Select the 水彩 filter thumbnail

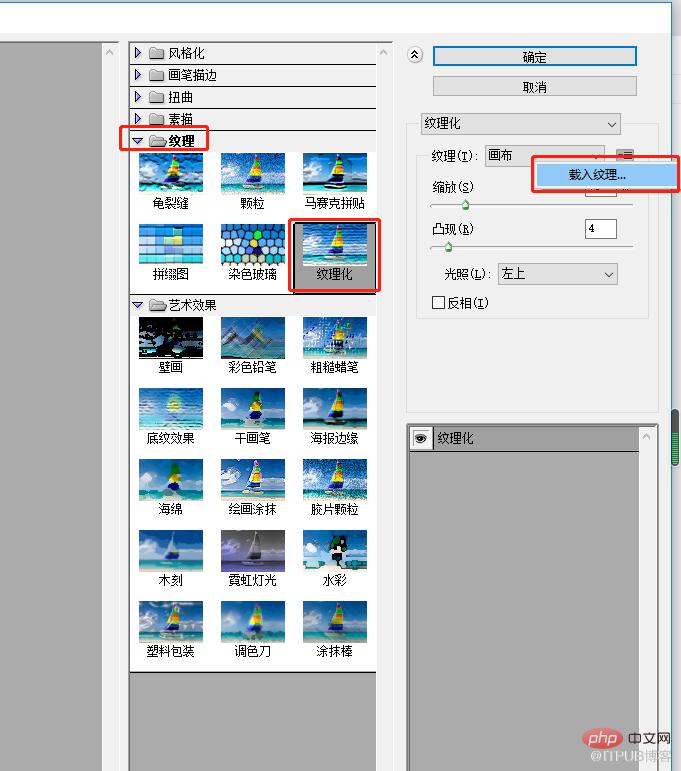pos(335,550)
